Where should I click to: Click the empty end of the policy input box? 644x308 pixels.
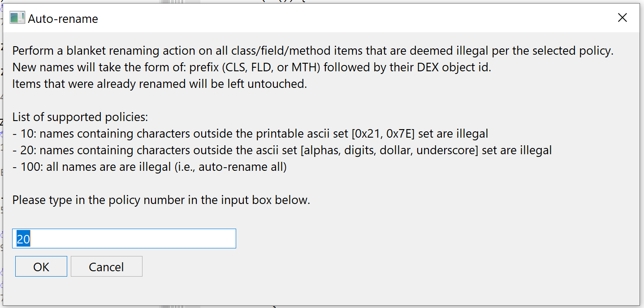[x=134, y=239]
